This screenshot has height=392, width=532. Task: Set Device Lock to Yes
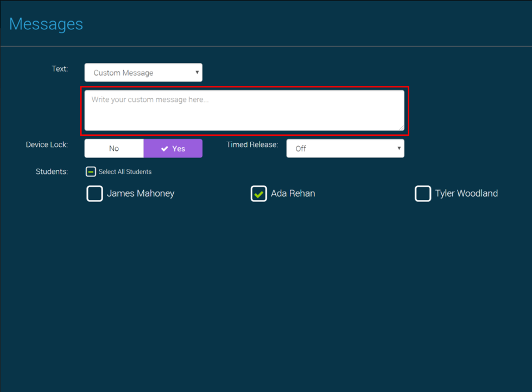point(173,148)
